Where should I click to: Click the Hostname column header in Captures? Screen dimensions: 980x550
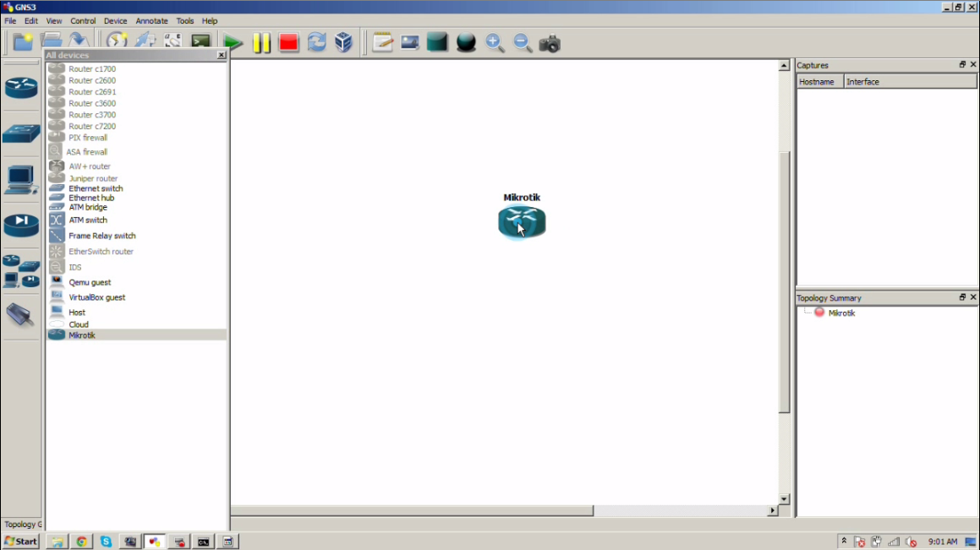point(821,82)
